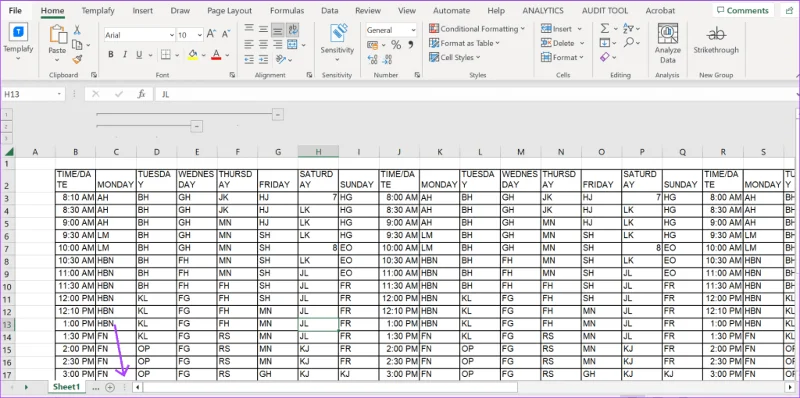Click the Insert Function fx button

click(142, 94)
